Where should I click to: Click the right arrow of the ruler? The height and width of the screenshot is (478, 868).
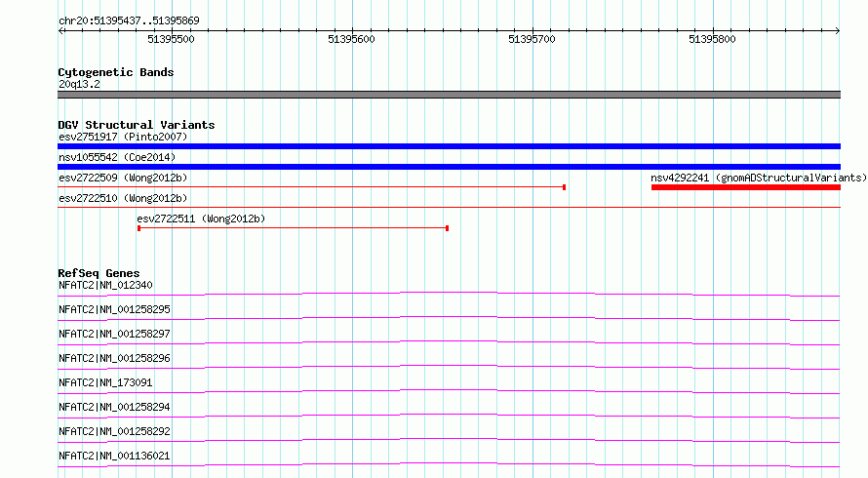tap(838, 30)
